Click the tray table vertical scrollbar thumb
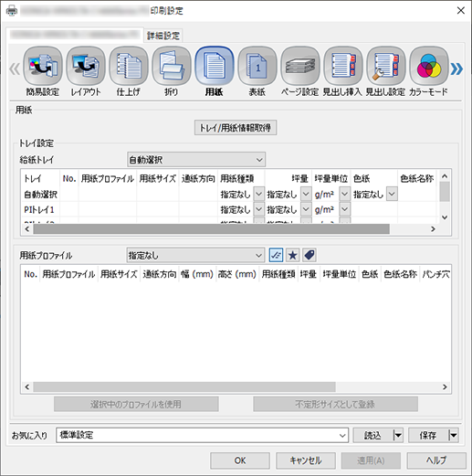 pos(445,192)
